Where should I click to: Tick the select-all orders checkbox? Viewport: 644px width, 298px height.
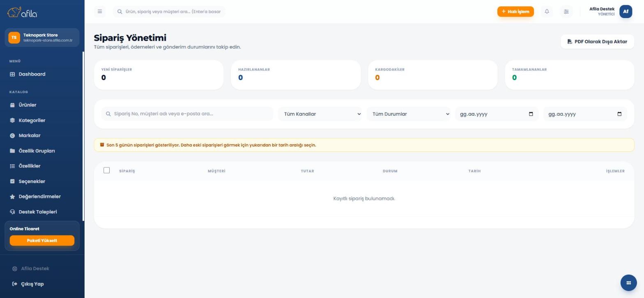coord(106,170)
